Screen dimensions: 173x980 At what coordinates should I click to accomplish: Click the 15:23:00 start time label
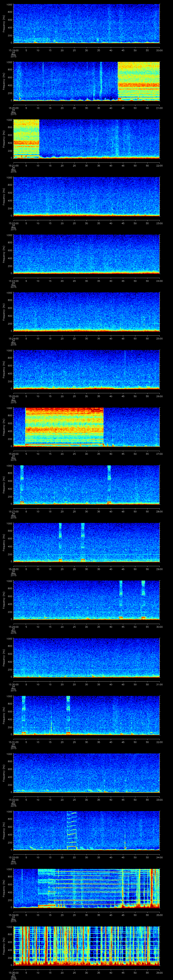(x=13, y=281)
